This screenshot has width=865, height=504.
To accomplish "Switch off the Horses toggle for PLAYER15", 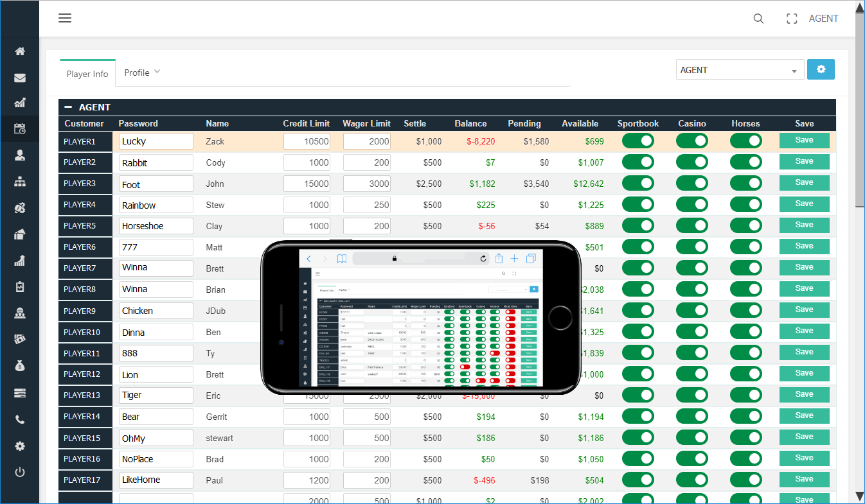I will (x=745, y=438).
